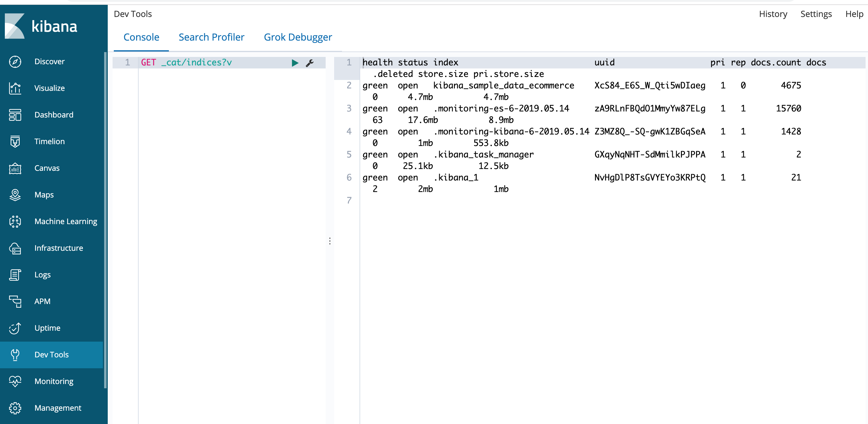This screenshot has height=424, width=868.
Task: Open the Monitoring section
Action: (x=54, y=381)
